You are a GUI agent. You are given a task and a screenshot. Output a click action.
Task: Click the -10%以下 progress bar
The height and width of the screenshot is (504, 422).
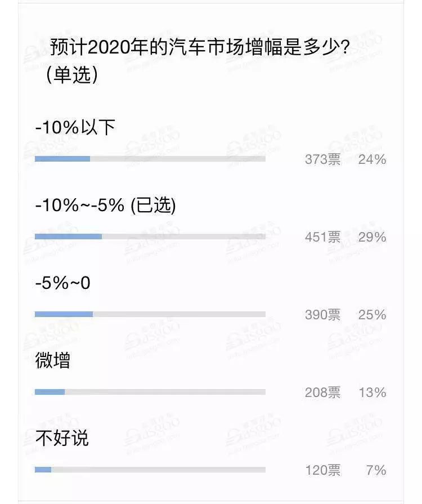click(x=150, y=159)
